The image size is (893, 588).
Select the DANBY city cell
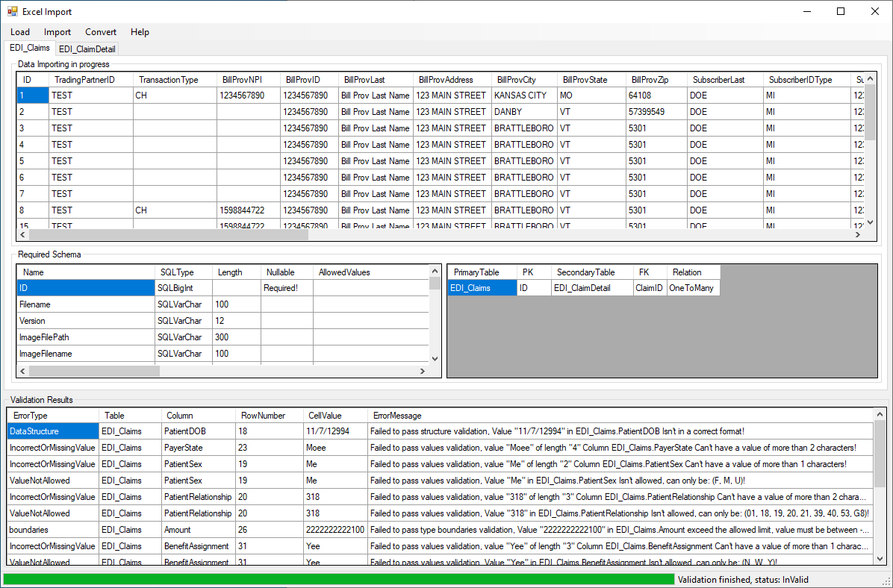point(524,112)
